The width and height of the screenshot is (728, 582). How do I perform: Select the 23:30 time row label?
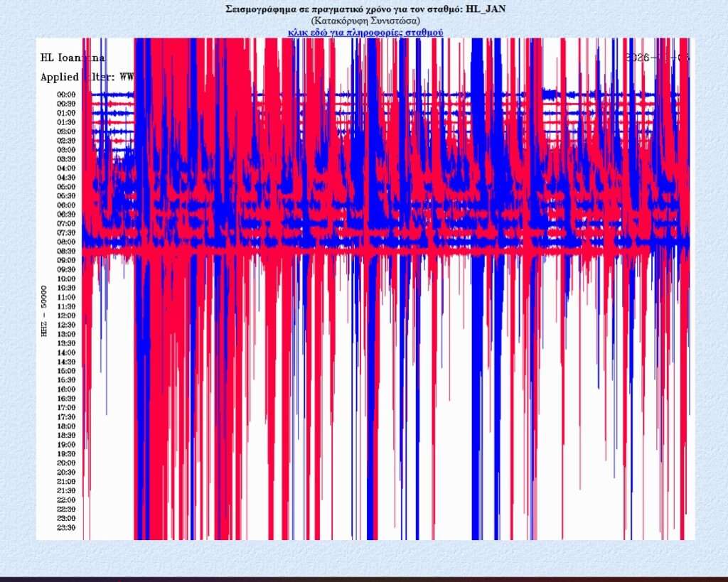tap(66, 527)
